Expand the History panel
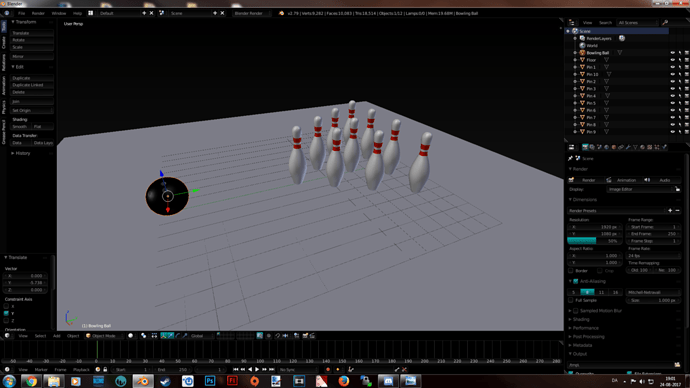 point(21,153)
